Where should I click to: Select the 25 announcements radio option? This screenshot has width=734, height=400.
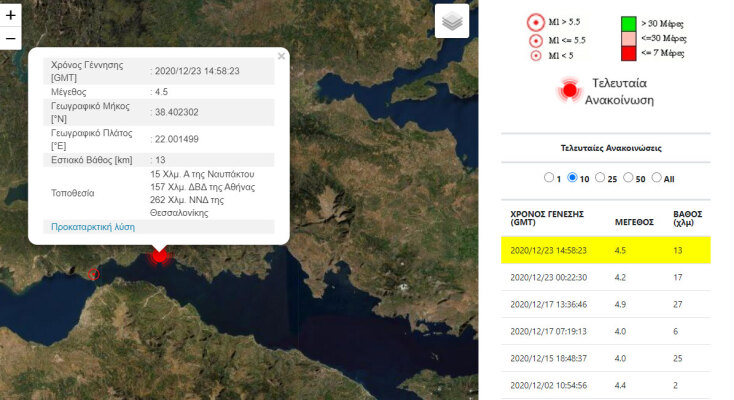click(x=601, y=178)
